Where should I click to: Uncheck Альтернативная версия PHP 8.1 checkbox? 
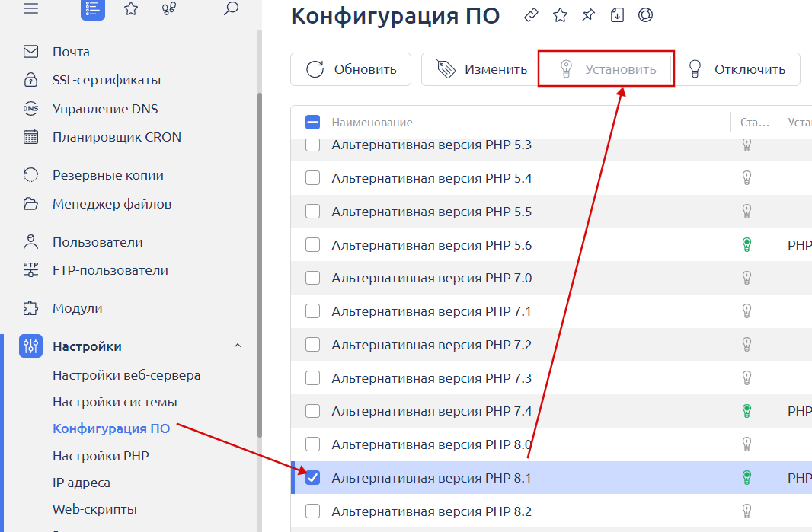coord(313,478)
